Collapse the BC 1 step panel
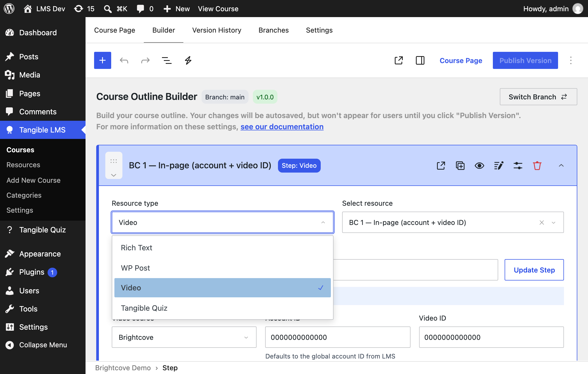Image resolution: width=588 pixels, height=374 pixels. point(561,166)
